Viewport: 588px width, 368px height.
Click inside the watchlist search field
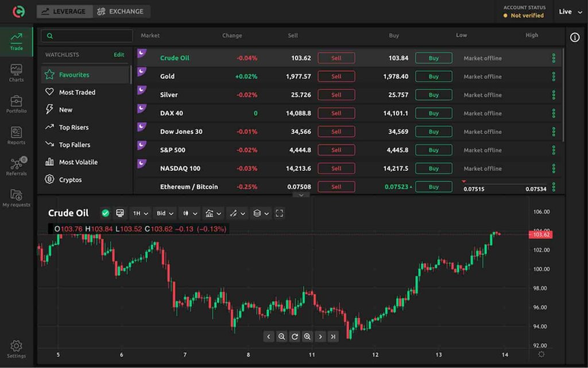(86, 35)
